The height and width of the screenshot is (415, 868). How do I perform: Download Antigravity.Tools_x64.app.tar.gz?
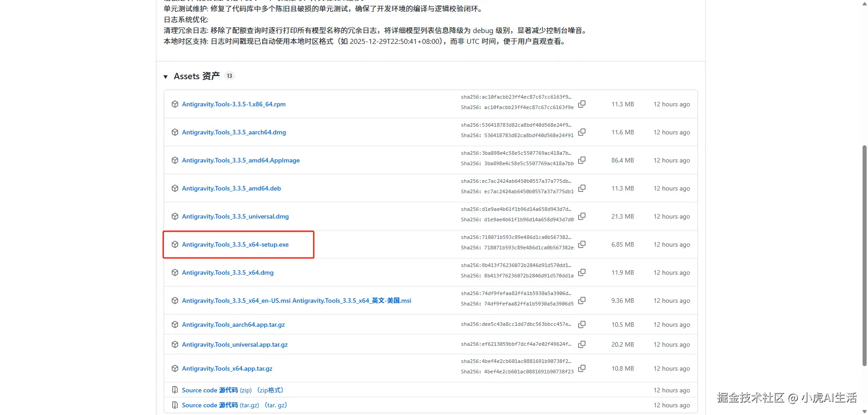pyautogui.click(x=227, y=368)
